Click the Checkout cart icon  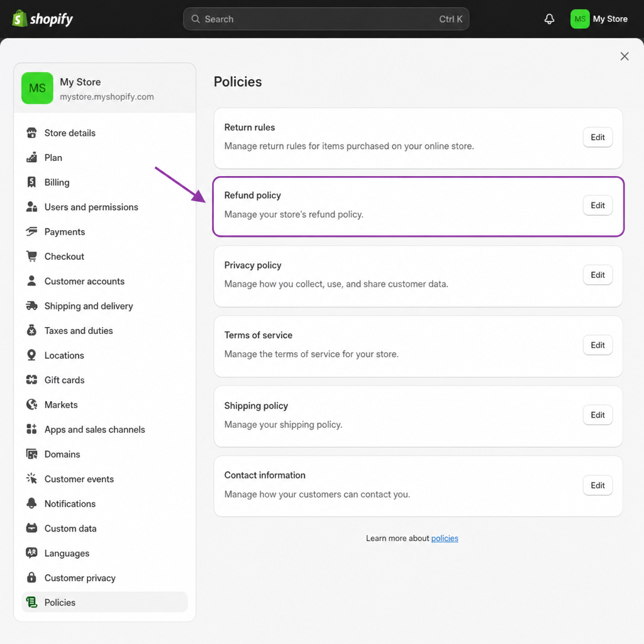click(x=31, y=256)
